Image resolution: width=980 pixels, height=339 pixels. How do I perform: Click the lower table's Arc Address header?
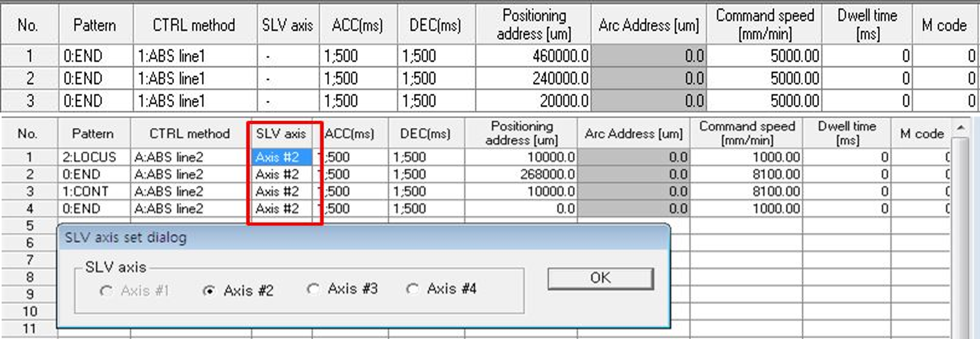(634, 133)
